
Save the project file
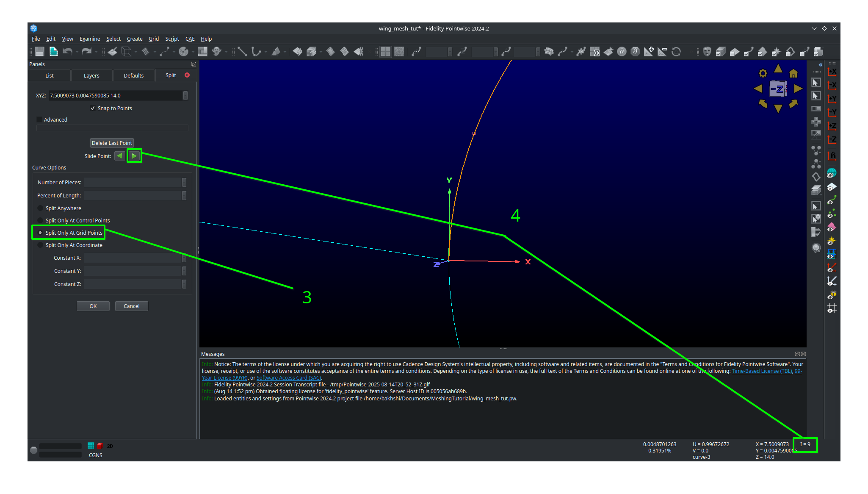(39, 51)
